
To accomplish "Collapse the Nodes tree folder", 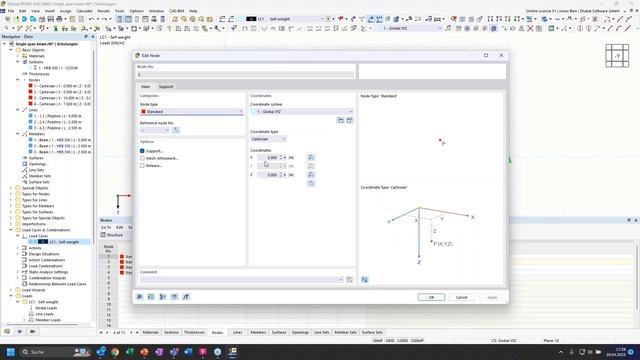I will [x=18, y=80].
